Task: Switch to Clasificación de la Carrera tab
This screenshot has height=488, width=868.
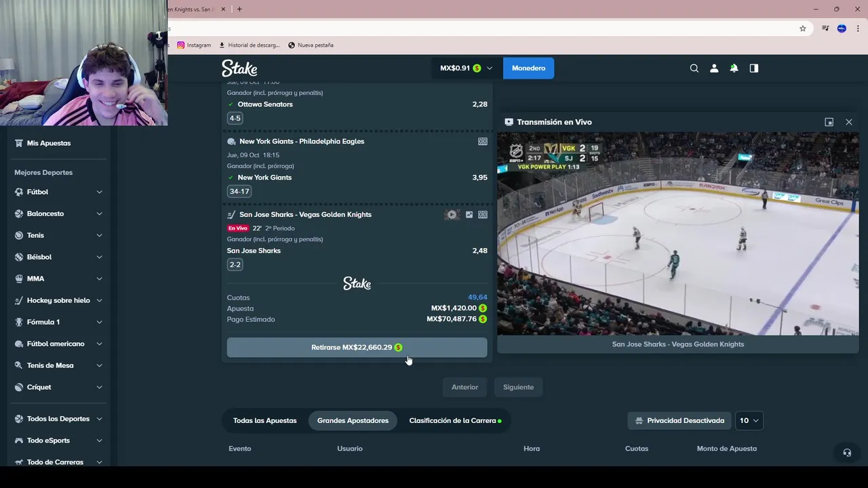Action: point(455,421)
